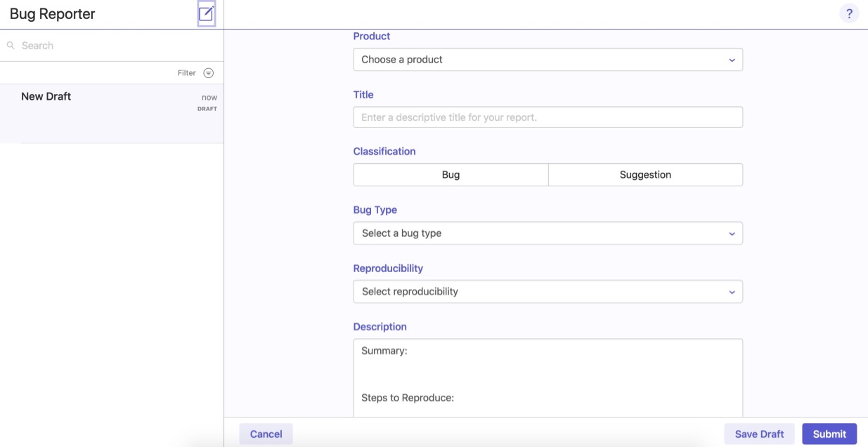Click the Classification field label
868x447 pixels.
tap(384, 152)
